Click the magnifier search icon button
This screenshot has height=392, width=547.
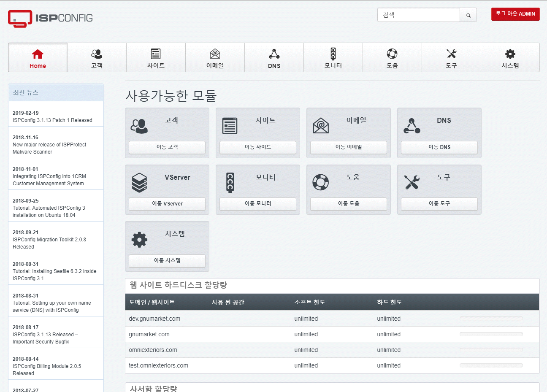click(x=468, y=15)
